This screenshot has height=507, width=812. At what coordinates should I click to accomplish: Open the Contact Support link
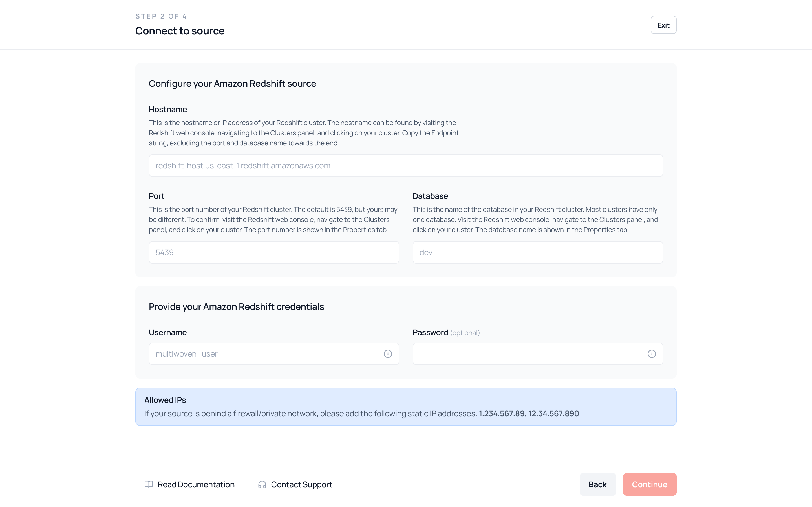click(301, 484)
